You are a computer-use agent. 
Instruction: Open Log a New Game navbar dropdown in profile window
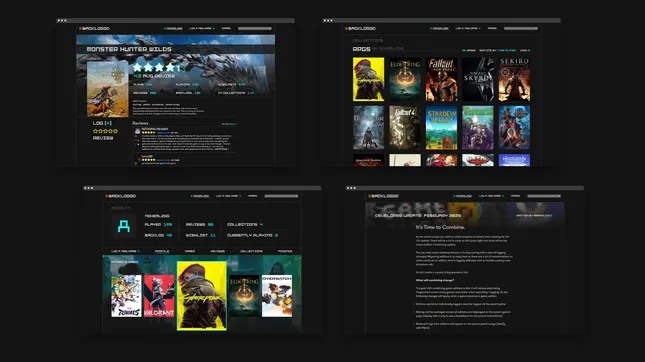[228, 196]
